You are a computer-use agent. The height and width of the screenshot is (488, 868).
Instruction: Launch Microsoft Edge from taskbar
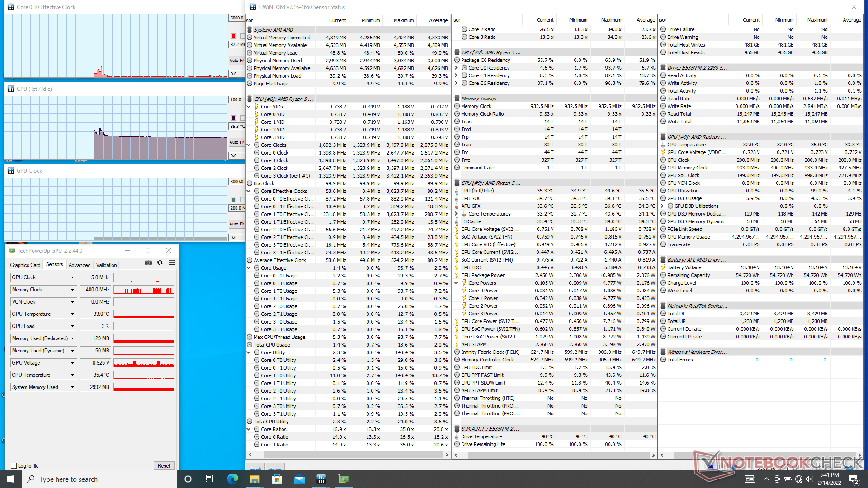[x=232, y=479]
